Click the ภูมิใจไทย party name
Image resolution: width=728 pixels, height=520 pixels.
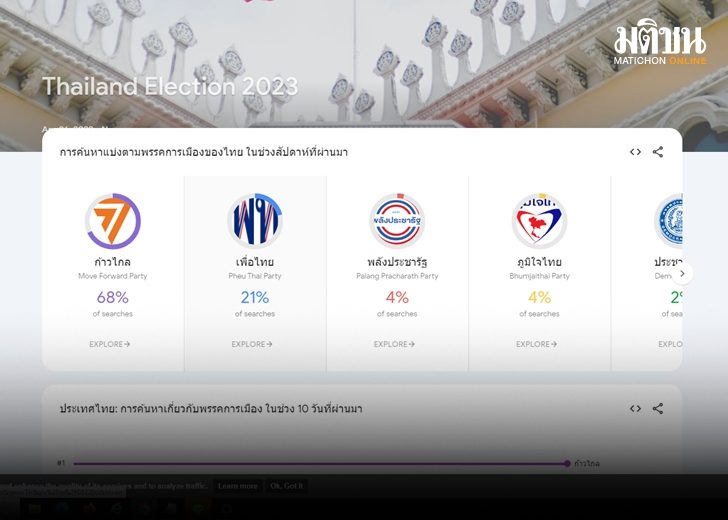pyautogui.click(x=540, y=262)
